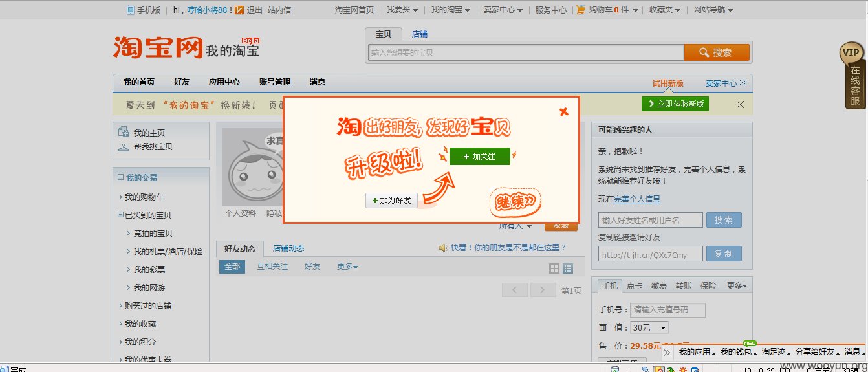Screen dimensions: 868x372
Task: Collapse 已买到的宝贝 tree node
Action: coord(120,215)
